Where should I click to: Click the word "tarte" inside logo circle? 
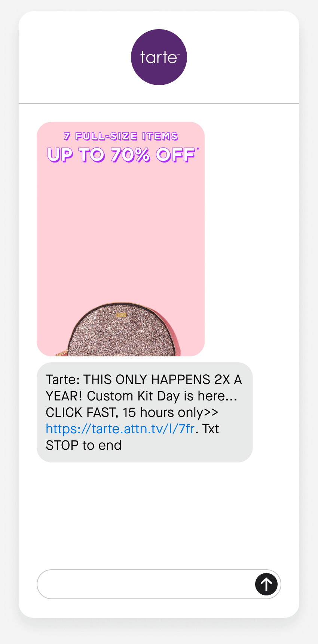[159, 57]
